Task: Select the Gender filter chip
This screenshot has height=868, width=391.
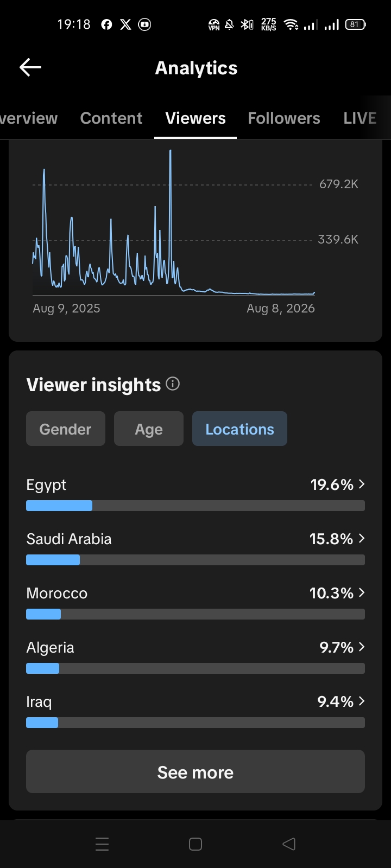Action: tap(66, 429)
